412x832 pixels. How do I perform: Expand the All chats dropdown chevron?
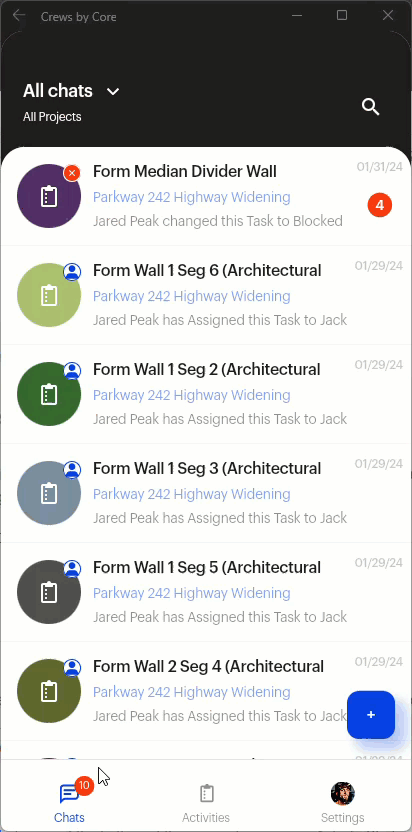click(x=113, y=91)
